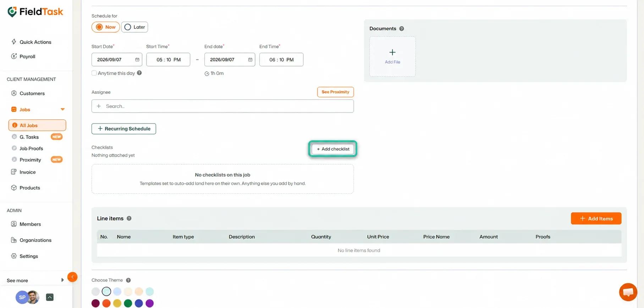Click the Invoice sidebar icon
The height and width of the screenshot is (308, 644).
pyautogui.click(x=14, y=172)
